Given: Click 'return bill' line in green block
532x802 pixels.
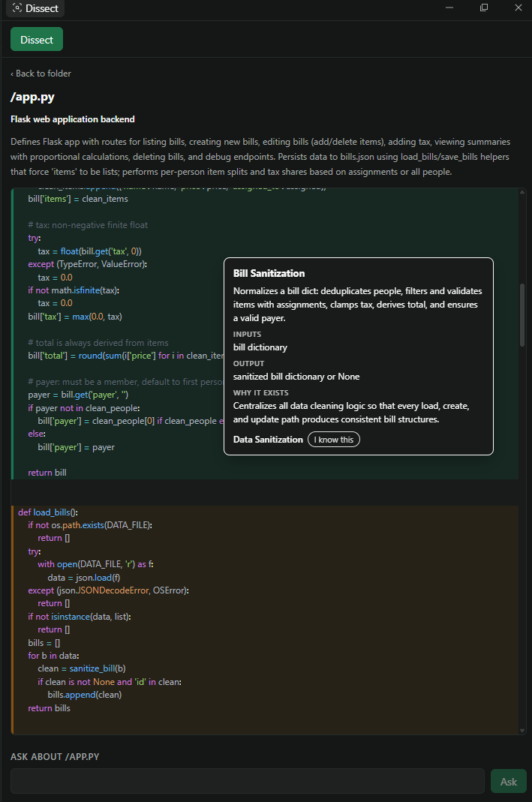Looking at the screenshot, I should click(x=47, y=473).
